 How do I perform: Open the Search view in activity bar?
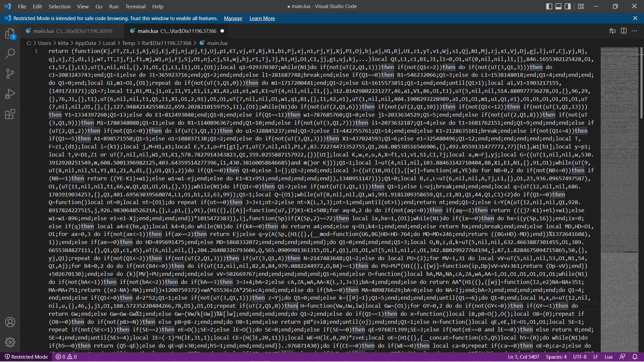10,53
